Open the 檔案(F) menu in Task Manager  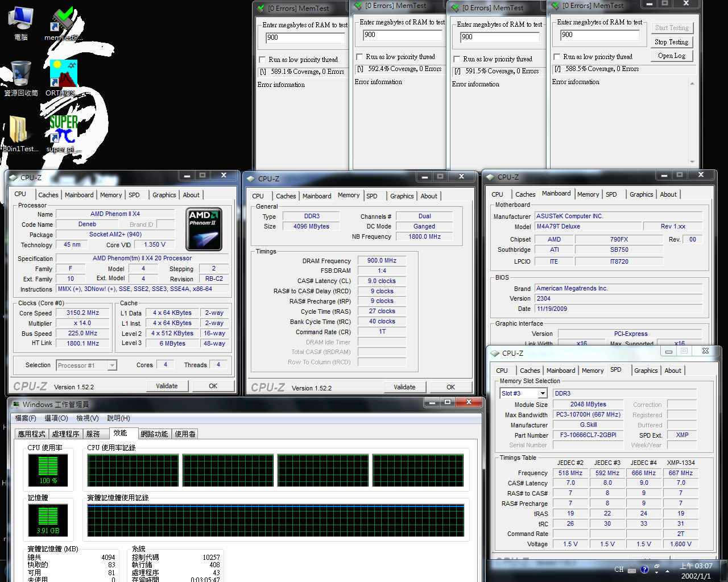[x=26, y=418]
